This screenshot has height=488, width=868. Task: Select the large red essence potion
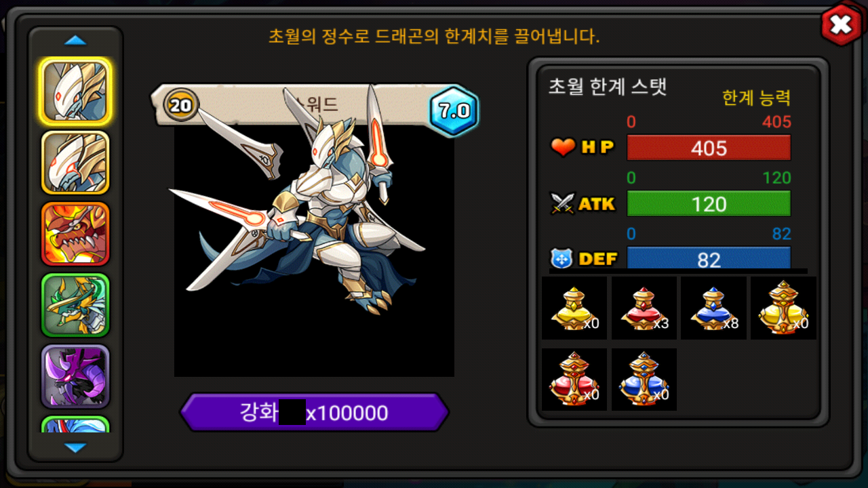[574, 380]
